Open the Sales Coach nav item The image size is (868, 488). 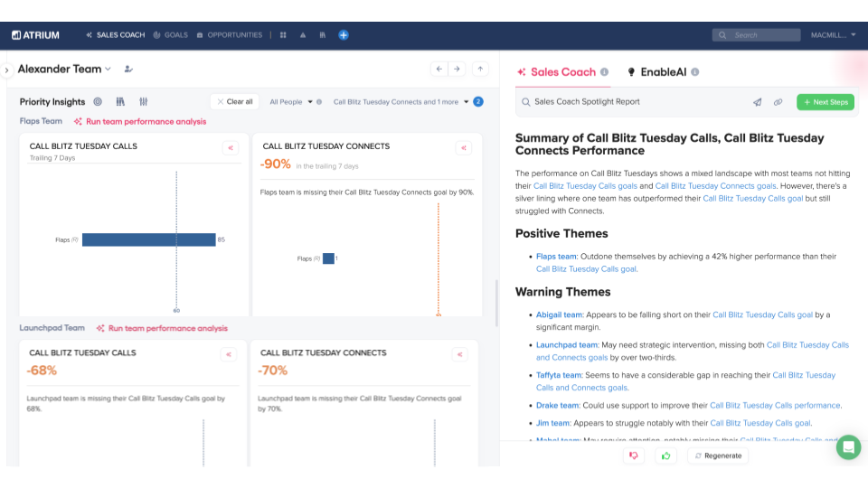point(115,35)
